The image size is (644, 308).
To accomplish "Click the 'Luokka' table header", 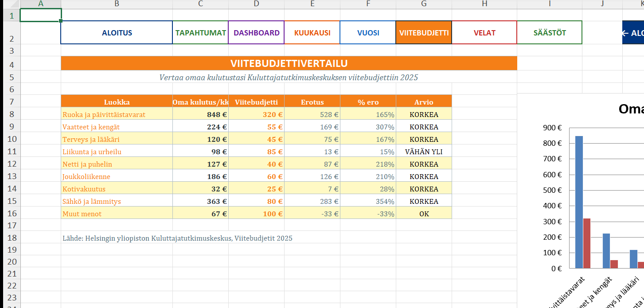I will tap(117, 102).
